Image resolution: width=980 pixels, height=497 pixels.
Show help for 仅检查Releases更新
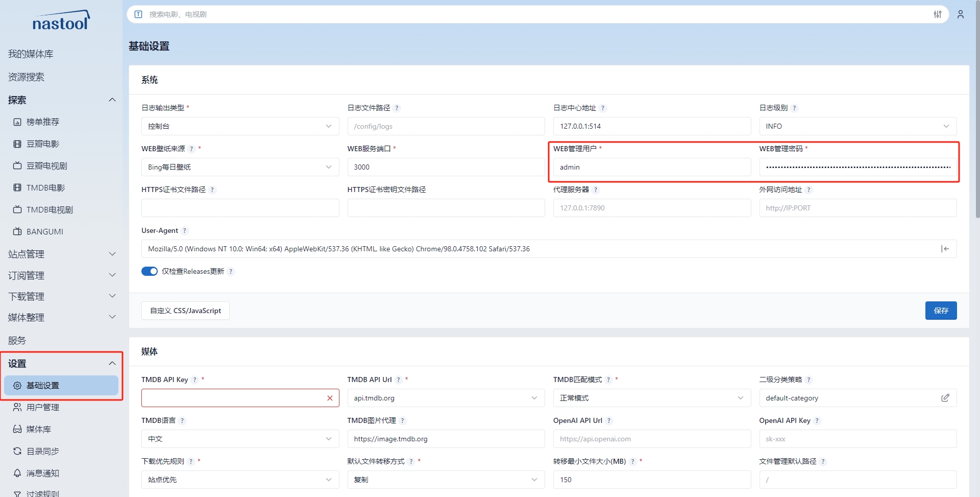(x=231, y=272)
